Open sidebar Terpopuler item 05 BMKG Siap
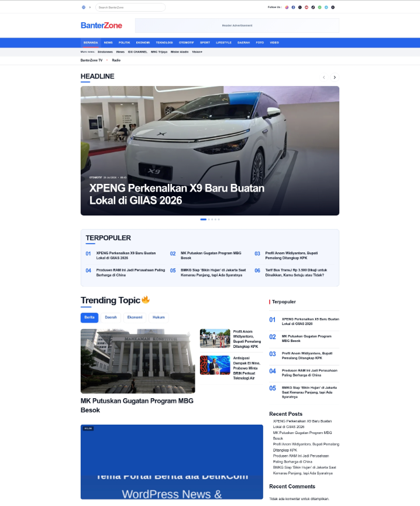 [309, 392]
